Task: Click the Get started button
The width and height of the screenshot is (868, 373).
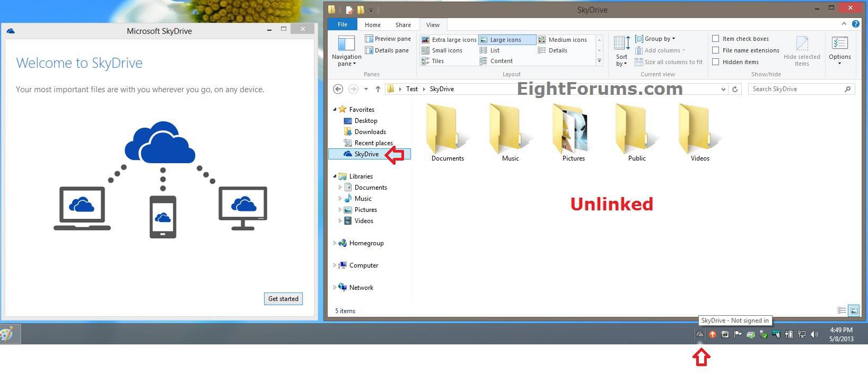Action: click(283, 299)
